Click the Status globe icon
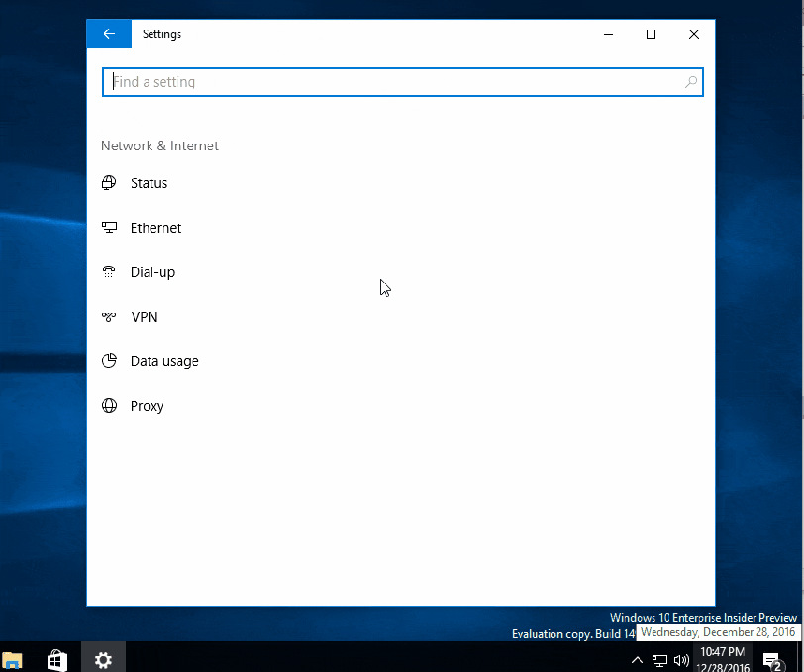This screenshot has height=672, width=804. 109,183
